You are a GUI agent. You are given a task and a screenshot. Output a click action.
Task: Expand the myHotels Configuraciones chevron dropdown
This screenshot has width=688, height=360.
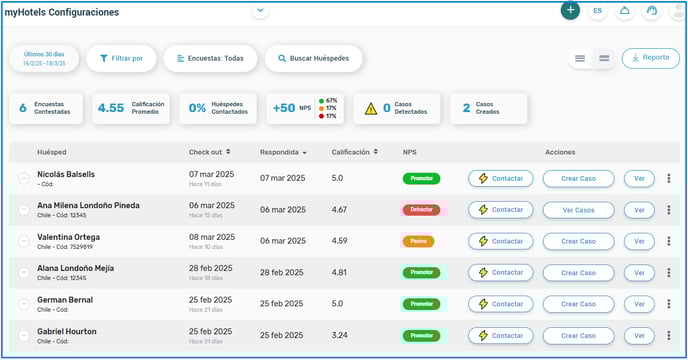click(x=260, y=11)
